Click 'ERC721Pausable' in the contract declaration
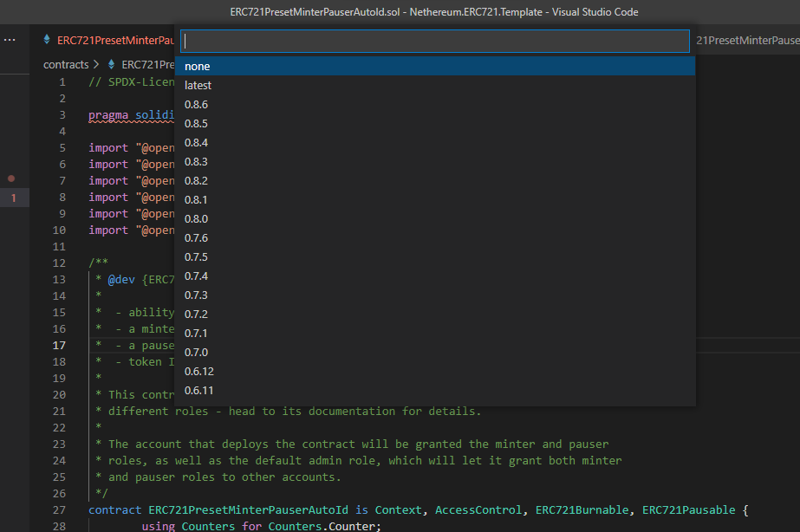 689,510
